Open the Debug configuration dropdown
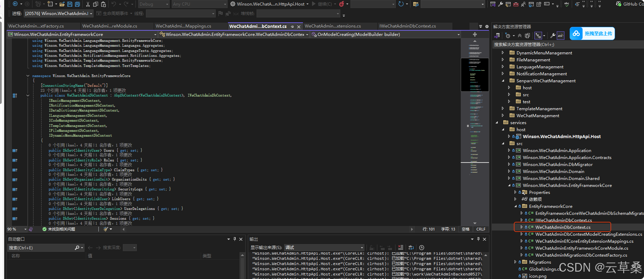This screenshot has width=644, height=279. (x=153, y=4)
